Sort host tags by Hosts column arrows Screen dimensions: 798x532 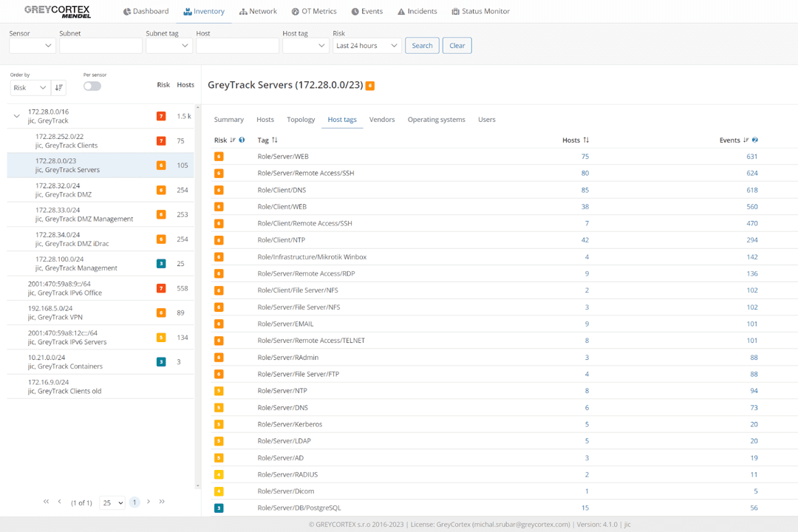586,140
